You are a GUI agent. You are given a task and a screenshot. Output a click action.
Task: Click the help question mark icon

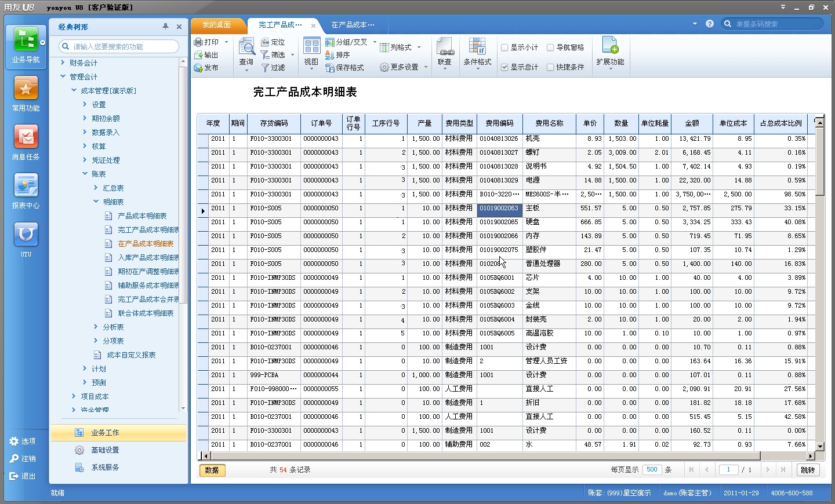click(x=710, y=24)
